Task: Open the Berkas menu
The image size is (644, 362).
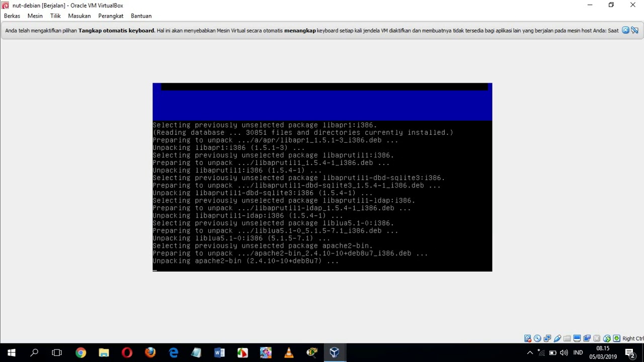Action: coord(12,16)
